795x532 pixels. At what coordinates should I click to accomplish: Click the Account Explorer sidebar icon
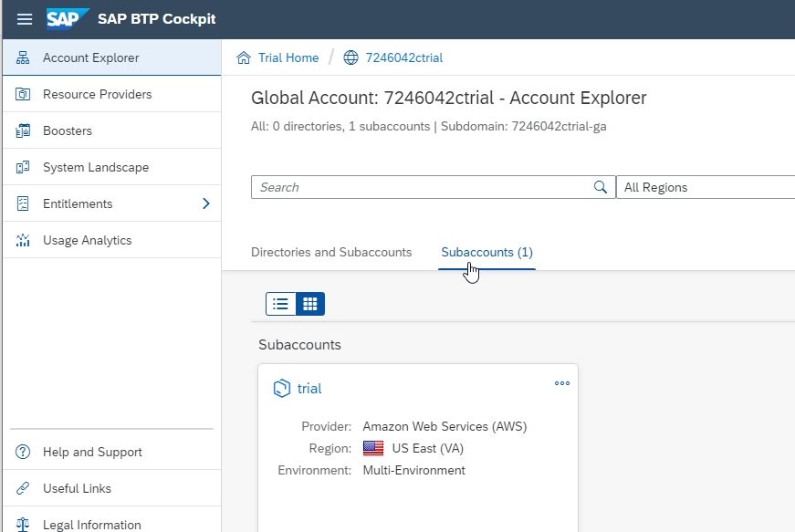tap(23, 57)
